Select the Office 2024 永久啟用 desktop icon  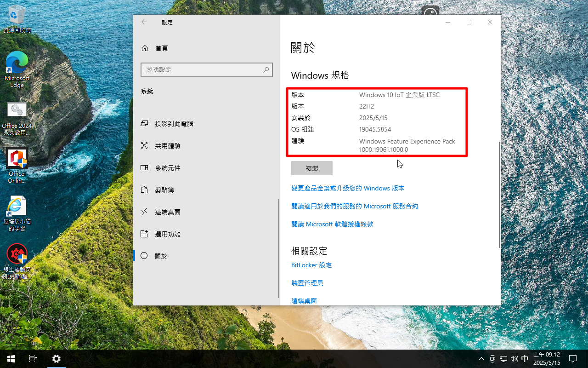click(x=17, y=119)
